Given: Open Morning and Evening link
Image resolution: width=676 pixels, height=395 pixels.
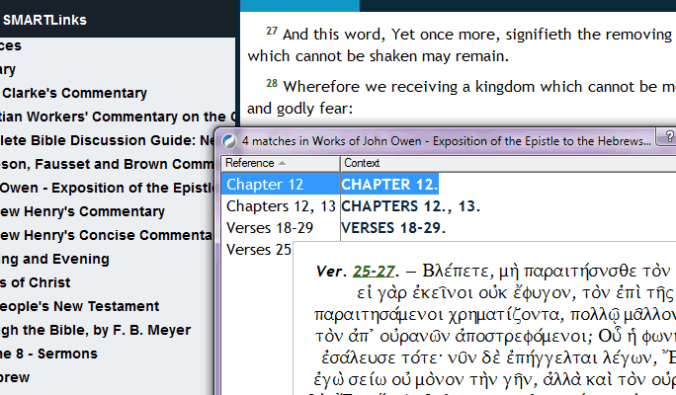Looking at the screenshot, I should click(x=54, y=259).
